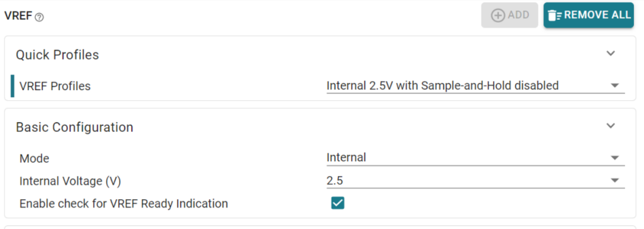Click the VREF module title
This screenshot has width=644, height=229.
(x=18, y=17)
